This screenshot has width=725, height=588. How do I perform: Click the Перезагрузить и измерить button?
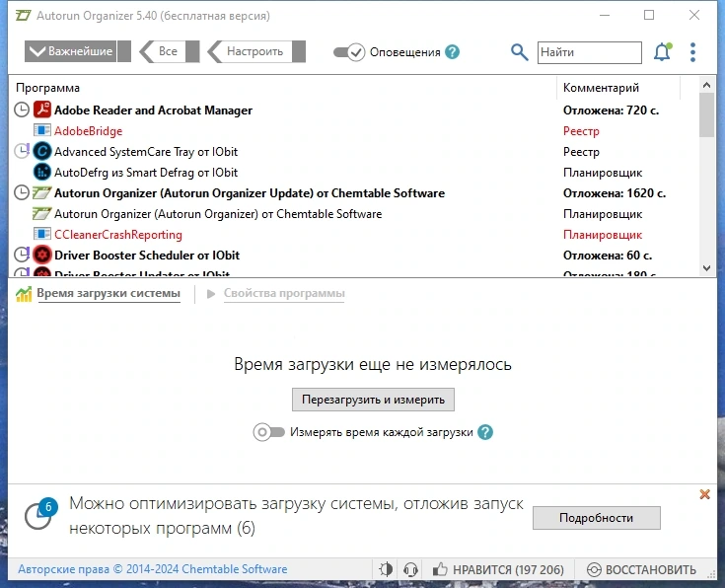373,400
